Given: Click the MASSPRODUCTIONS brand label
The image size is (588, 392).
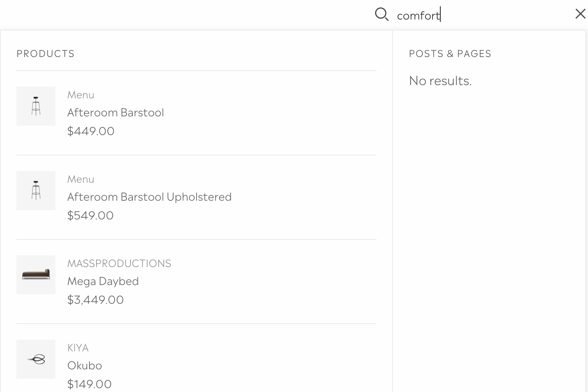Looking at the screenshot, I should point(119,264).
